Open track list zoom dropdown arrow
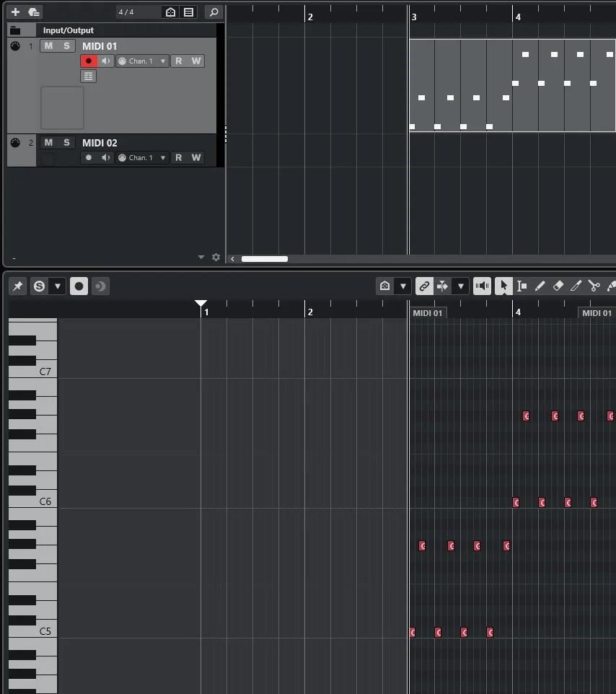 [x=201, y=257]
